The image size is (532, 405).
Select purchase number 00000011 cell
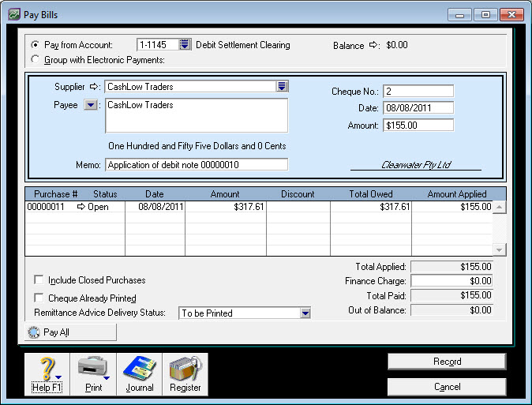point(46,206)
